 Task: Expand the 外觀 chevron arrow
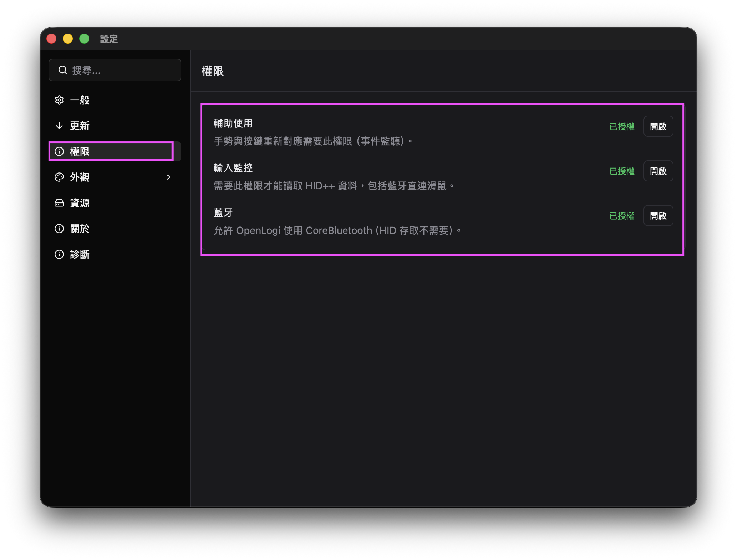pyautogui.click(x=169, y=177)
